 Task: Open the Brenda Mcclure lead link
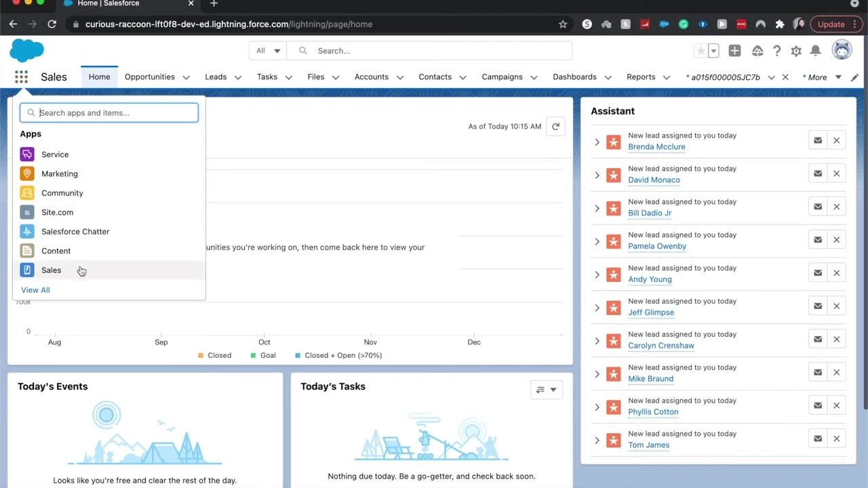pyautogui.click(x=656, y=147)
